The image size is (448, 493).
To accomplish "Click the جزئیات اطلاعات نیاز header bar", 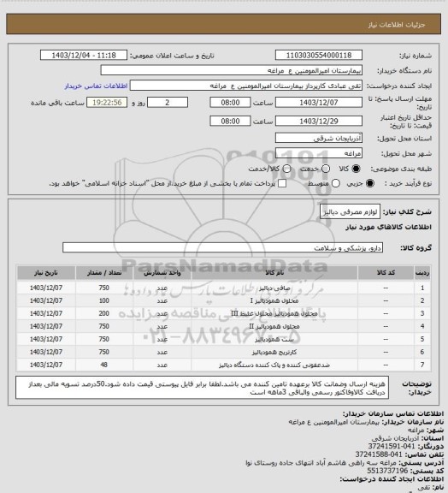I will tap(223, 24).
